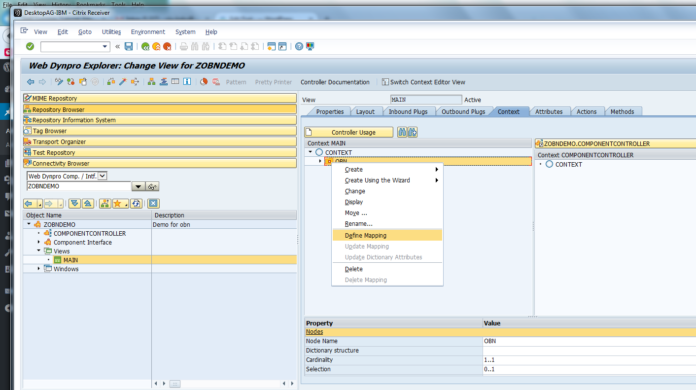The height and width of the screenshot is (390, 696).
Task: Click the Display Object List hierarchy icon
Action: [151, 82]
